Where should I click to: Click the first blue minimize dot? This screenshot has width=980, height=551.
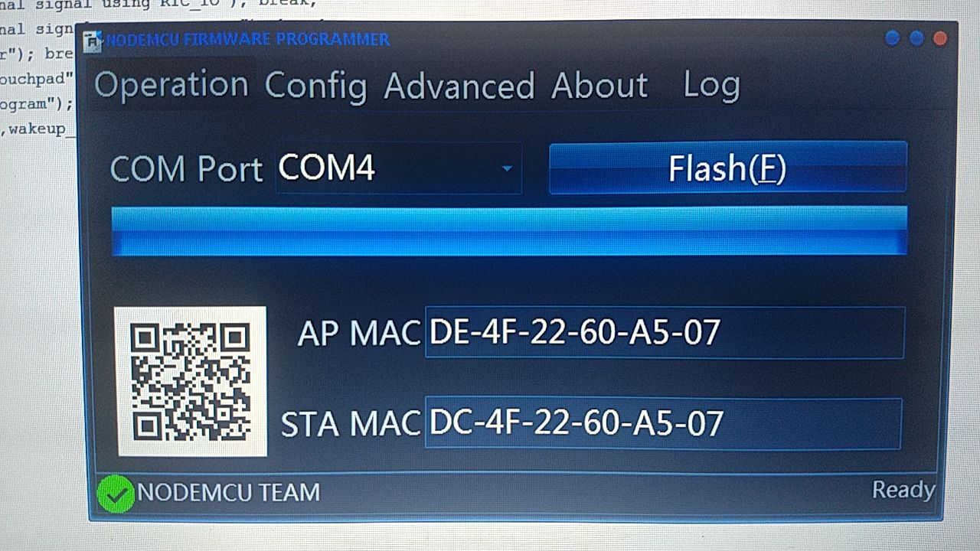[892, 37]
